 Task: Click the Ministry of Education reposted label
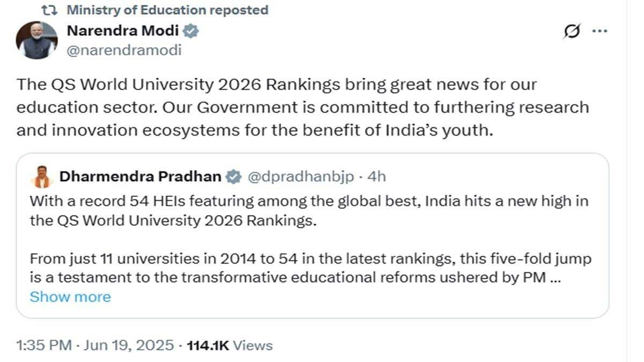(x=166, y=9)
